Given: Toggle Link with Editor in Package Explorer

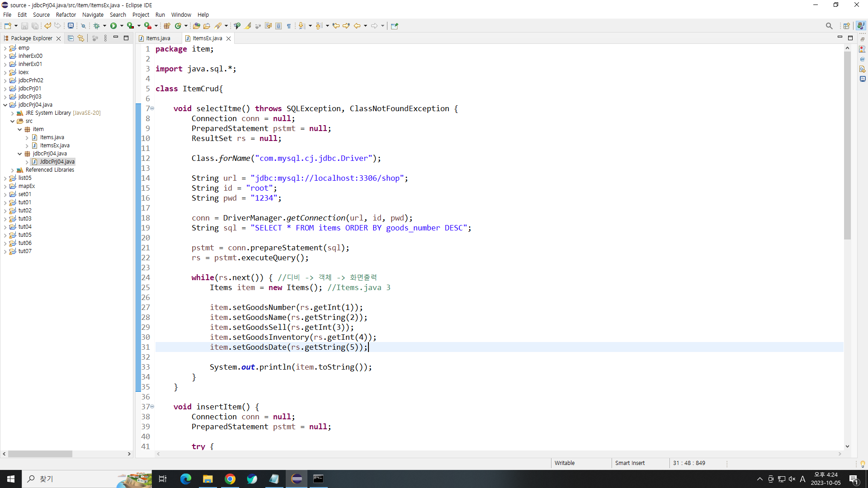Looking at the screenshot, I should 80,38.
